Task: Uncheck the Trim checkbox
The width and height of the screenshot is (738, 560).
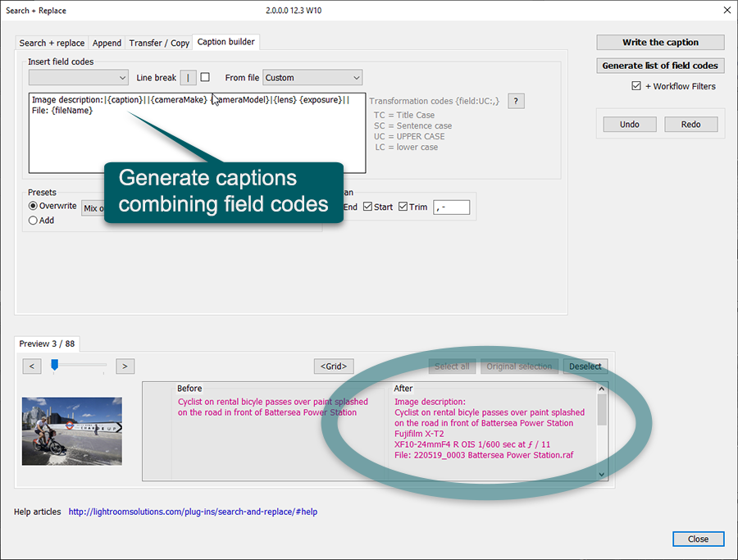Action: 403,207
